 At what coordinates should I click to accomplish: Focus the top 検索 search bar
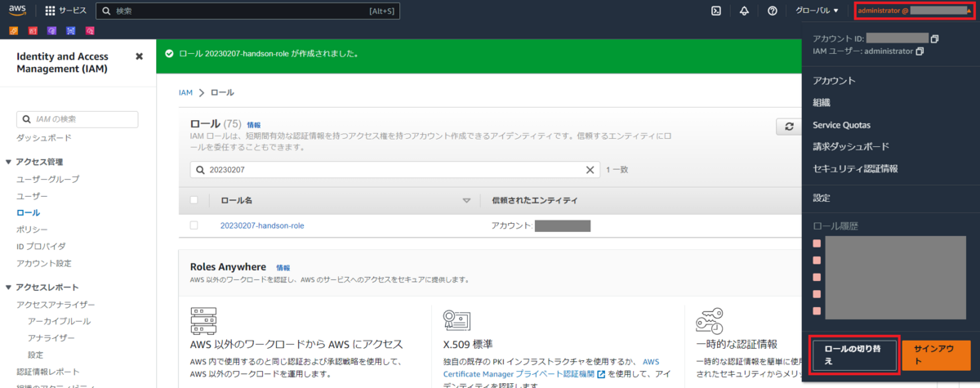[247, 11]
